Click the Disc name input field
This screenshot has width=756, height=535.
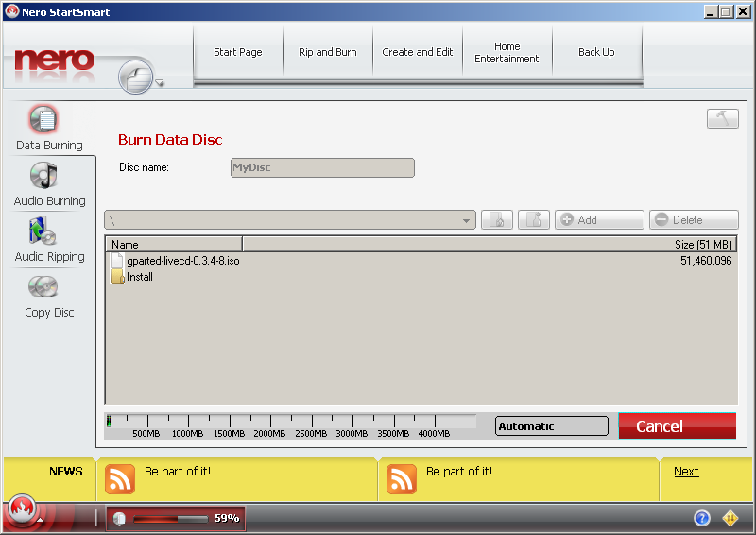322,168
